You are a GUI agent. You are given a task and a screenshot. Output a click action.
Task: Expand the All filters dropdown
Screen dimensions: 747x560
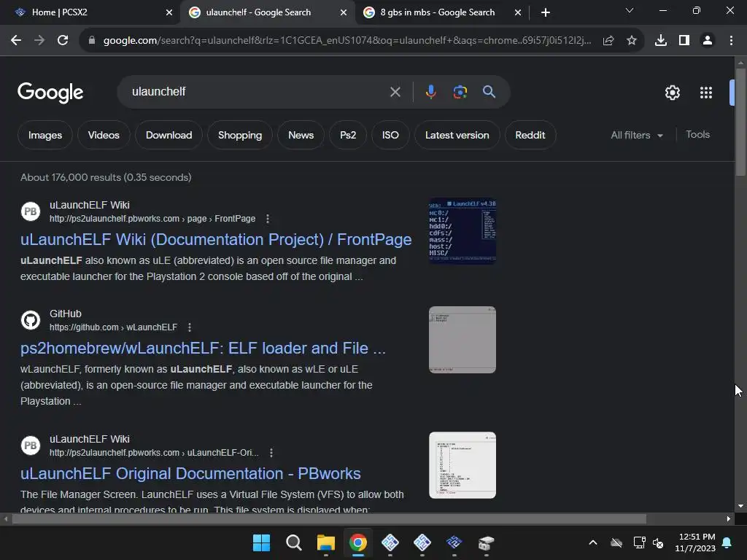tap(637, 135)
